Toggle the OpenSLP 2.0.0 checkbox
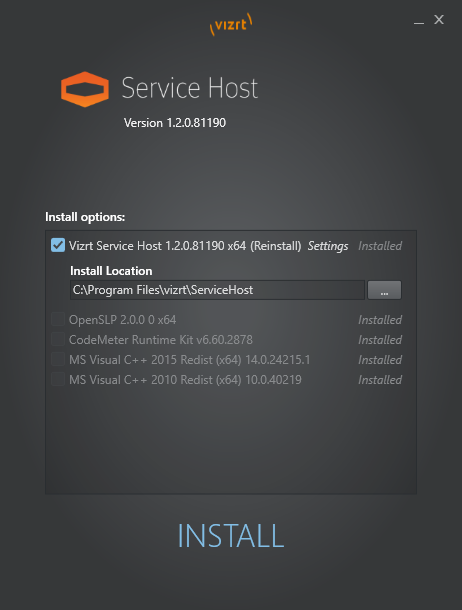Viewport: 462px width, 610px height. tap(58, 319)
